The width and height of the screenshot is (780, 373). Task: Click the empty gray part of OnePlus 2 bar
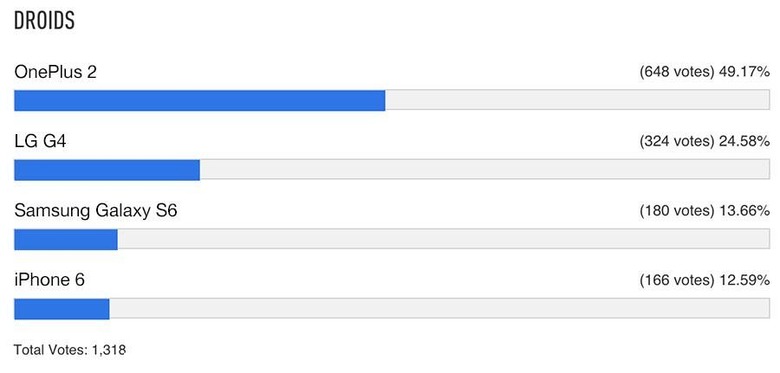tap(578, 100)
